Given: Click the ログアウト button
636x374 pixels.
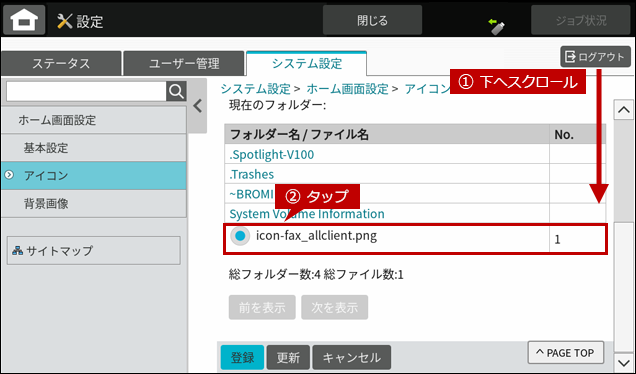Looking at the screenshot, I should (x=595, y=56).
